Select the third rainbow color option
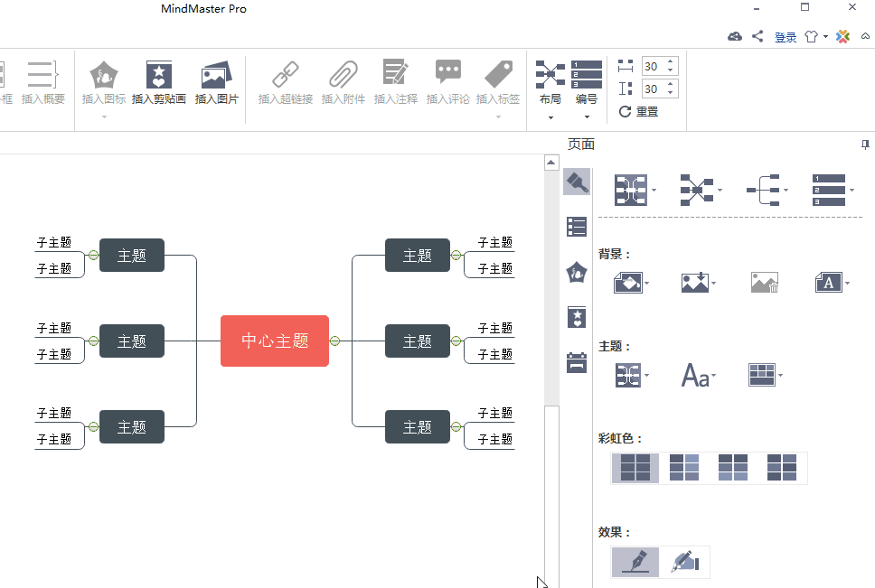 733,468
